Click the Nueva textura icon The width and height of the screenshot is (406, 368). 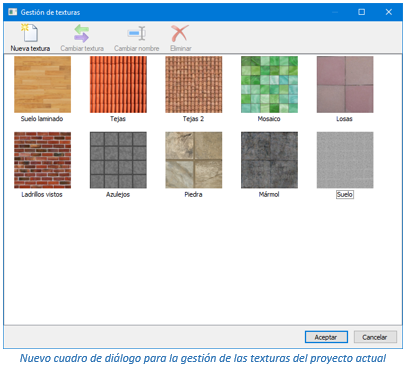[x=30, y=33]
